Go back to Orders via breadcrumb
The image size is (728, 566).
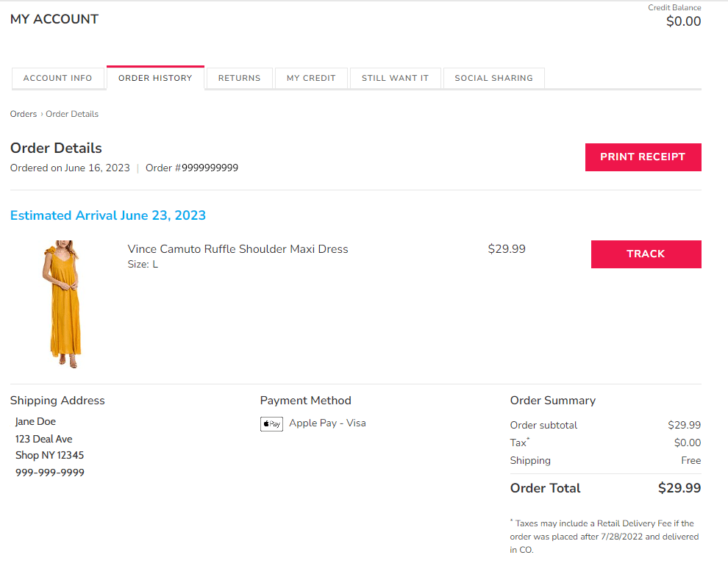(x=23, y=114)
